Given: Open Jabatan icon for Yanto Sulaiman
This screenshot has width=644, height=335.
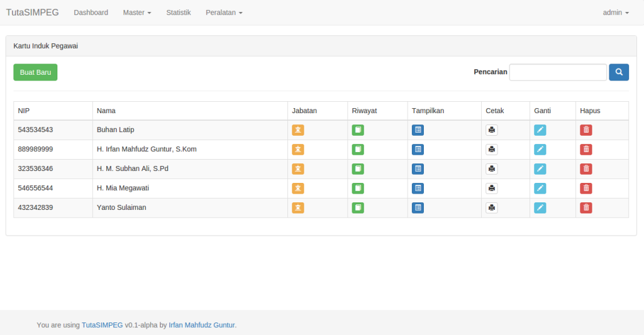Looking at the screenshot, I should (x=298, y=208).
